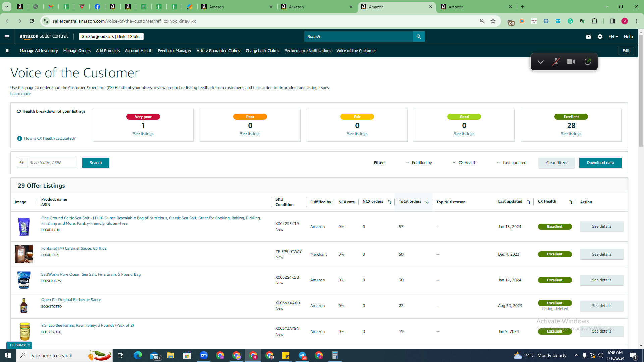The height and width of the screenshot is (362, 644).
Task: Sort by Last updated arrows
Action: (x=529, y=202)
